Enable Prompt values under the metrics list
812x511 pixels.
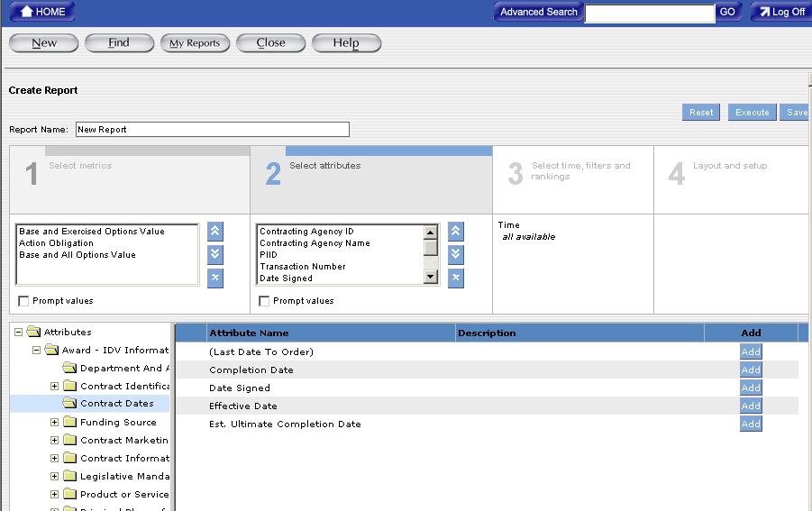[23, 301]
